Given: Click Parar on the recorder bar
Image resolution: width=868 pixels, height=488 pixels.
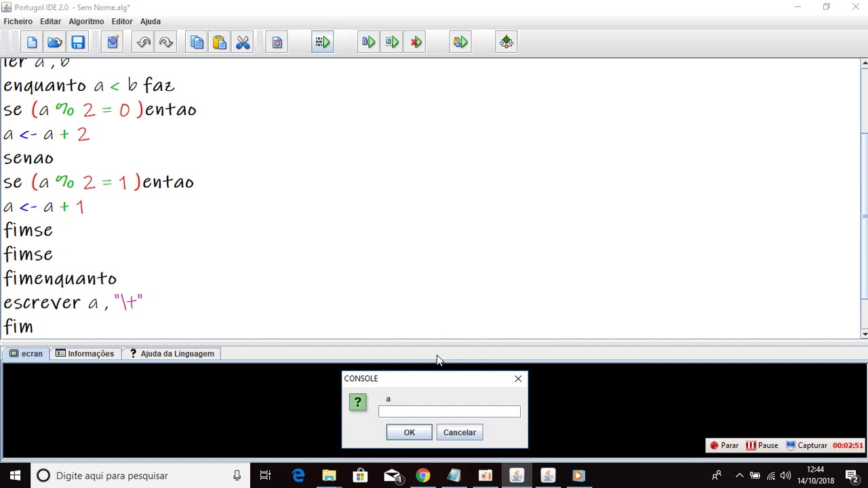Looking at the screenshot, I should [724, 445].
